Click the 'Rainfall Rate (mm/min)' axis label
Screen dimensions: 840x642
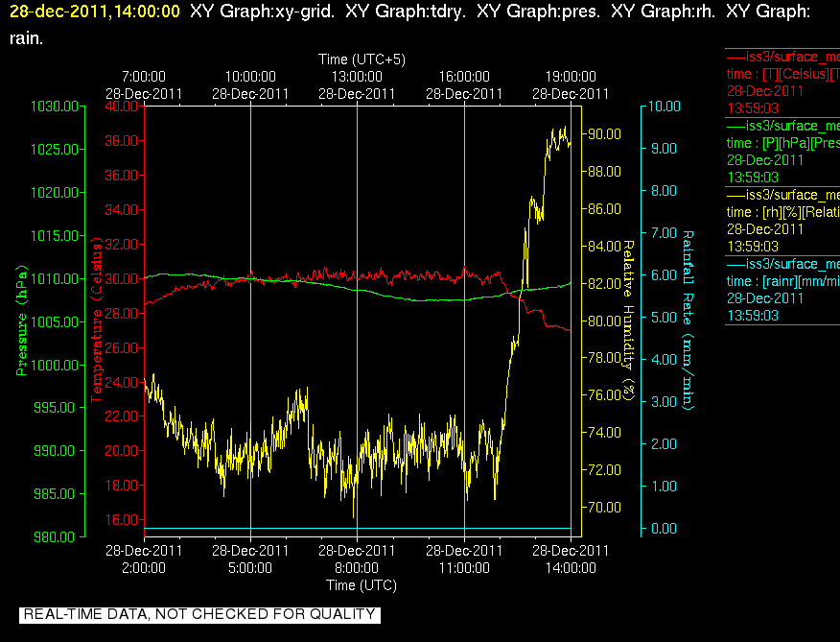[688, 321]
